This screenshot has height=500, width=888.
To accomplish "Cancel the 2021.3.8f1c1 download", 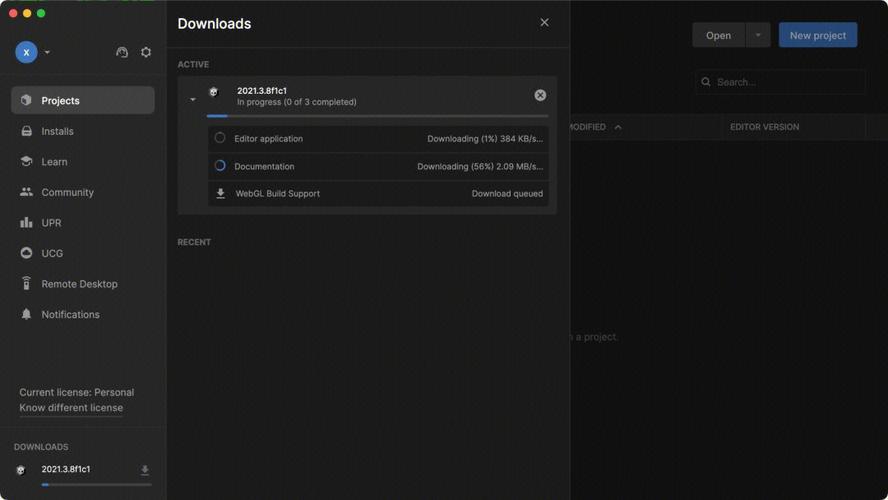I will (x=540, y=95).
